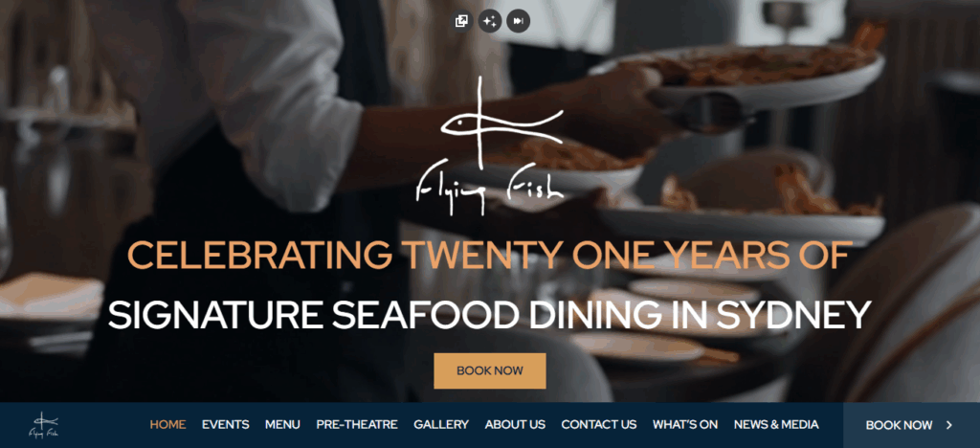View the GALLERY page

[441, 425]
